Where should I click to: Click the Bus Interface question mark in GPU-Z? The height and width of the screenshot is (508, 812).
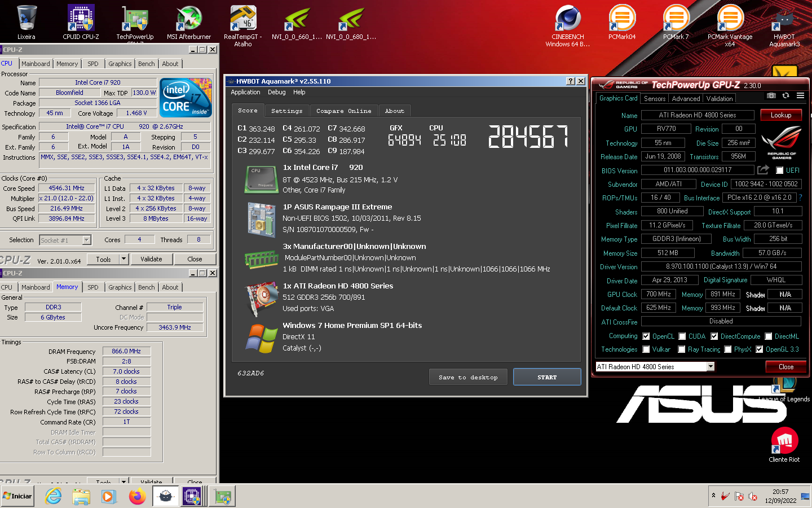pyautogui.click(x=800, y=198)
